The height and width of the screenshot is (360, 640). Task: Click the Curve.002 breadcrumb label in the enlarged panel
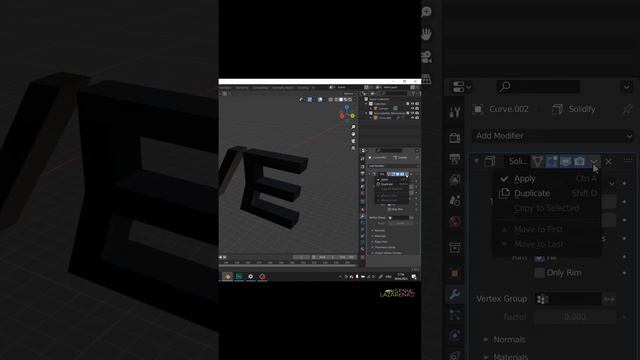509,109
